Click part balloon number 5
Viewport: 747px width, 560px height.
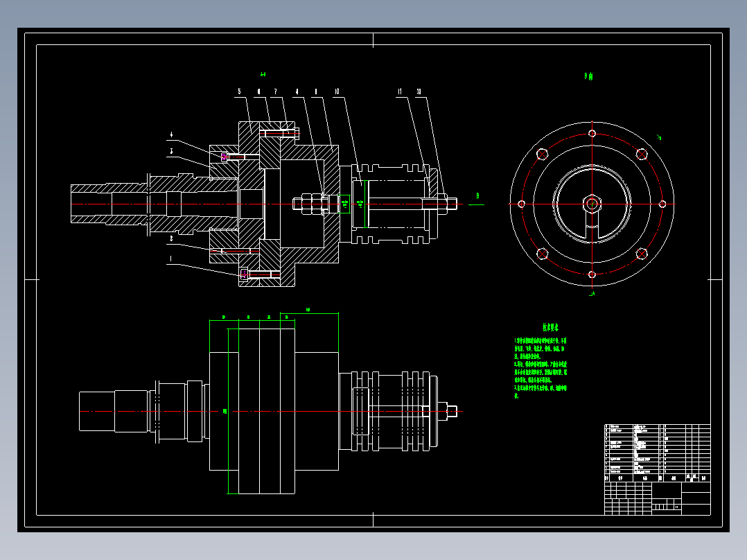(239, 91)
